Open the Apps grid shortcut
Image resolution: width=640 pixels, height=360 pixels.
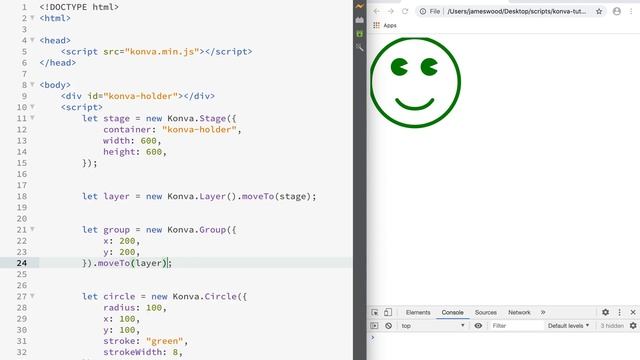[376, 25]
